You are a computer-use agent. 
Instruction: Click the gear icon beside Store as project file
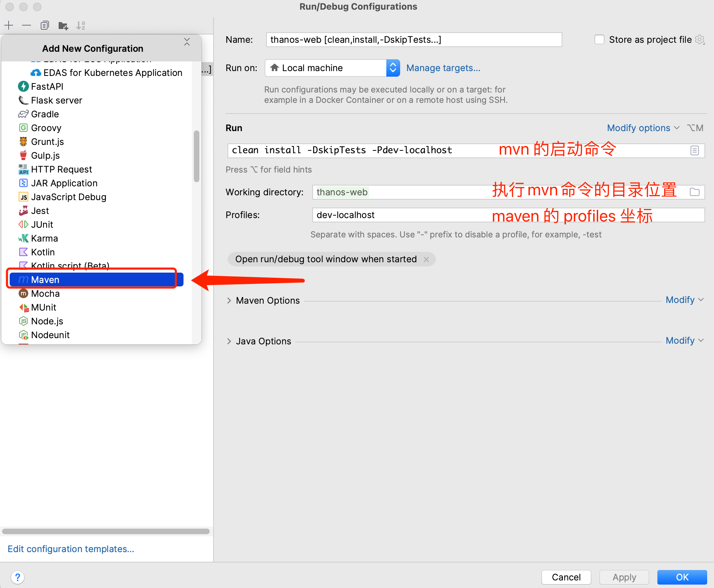(x=700, y=40)
